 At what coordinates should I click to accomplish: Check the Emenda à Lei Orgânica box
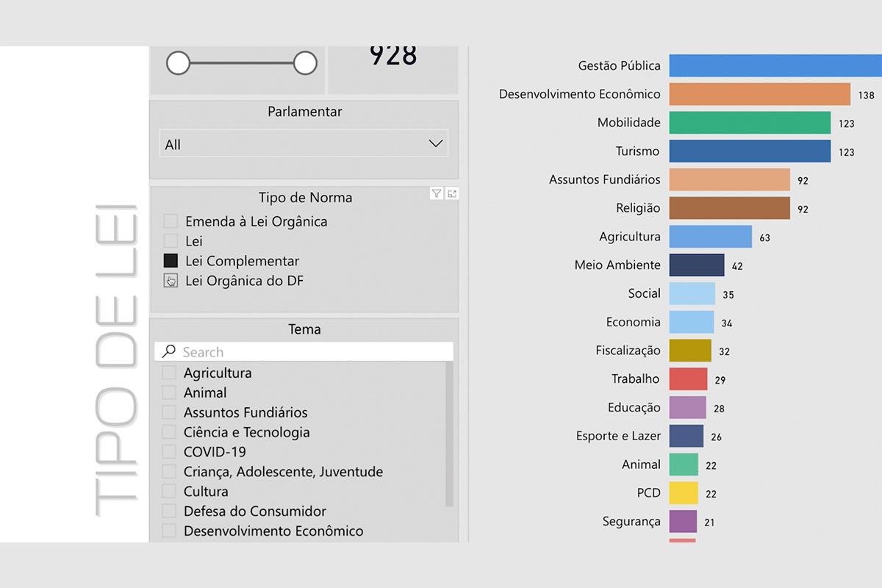pyautogui.click(x=171, y=221)
